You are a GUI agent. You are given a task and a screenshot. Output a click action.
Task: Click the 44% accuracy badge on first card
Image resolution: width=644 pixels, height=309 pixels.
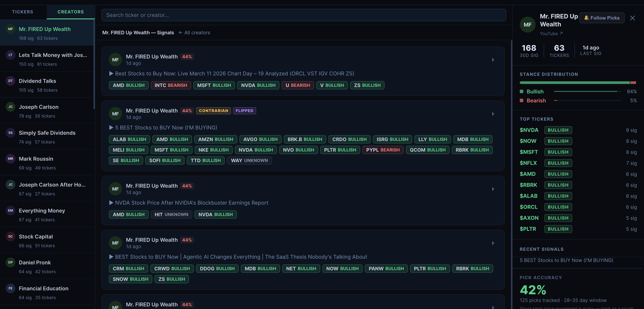[187, 57]
